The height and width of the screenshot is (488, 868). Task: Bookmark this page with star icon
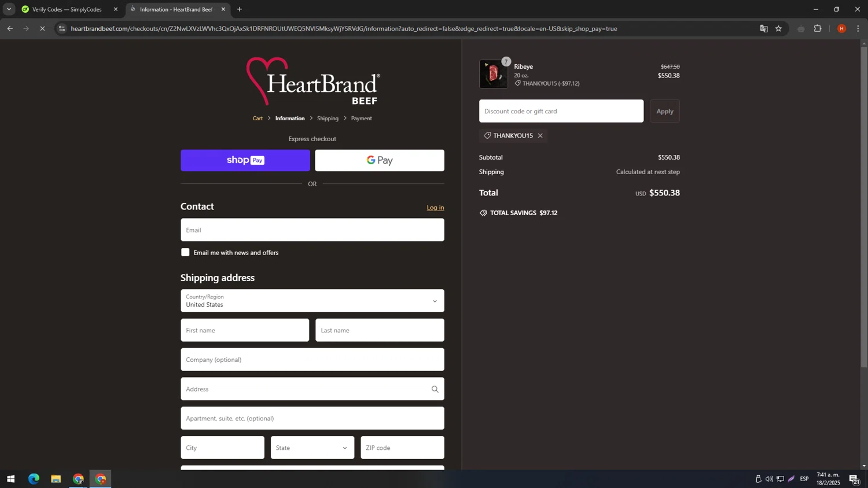(x=778, y=28)
